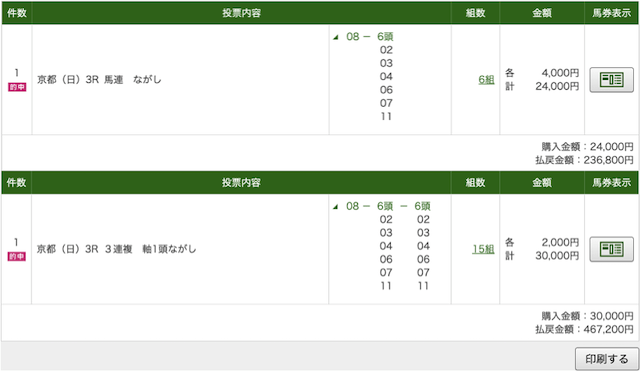Select 金額 header in the top table
The width and height of the screenshot is (640, 372).
tap(542, 13)
